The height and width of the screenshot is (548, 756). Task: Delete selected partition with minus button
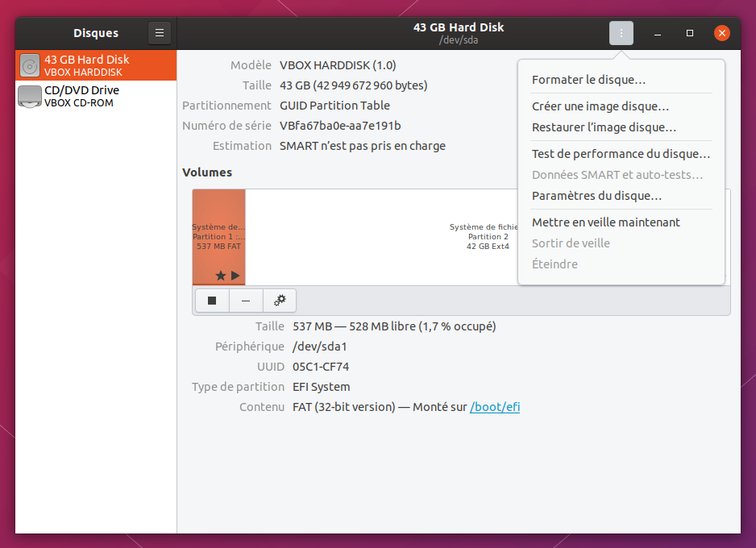point(246,301)
